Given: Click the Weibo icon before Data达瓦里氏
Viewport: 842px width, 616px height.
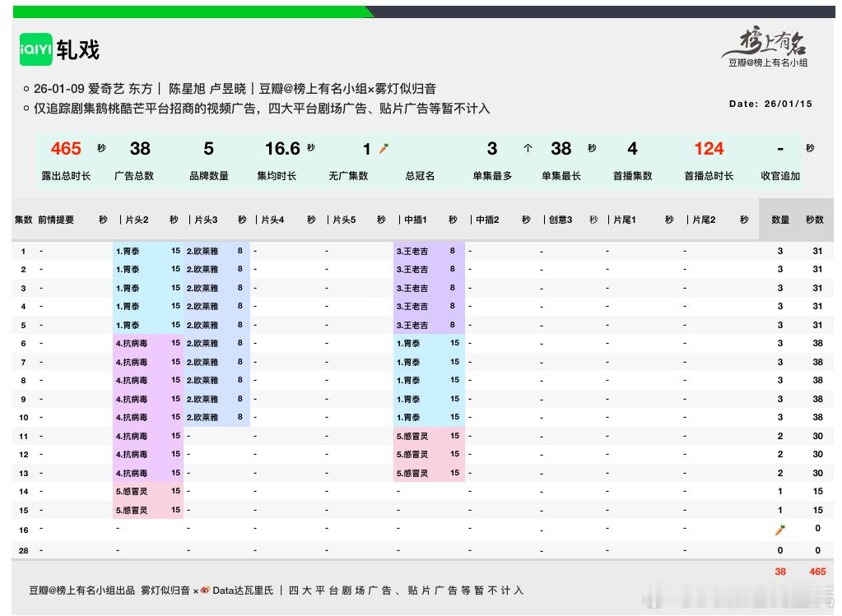Looking at the screenshot, I should tap(205, 591).
